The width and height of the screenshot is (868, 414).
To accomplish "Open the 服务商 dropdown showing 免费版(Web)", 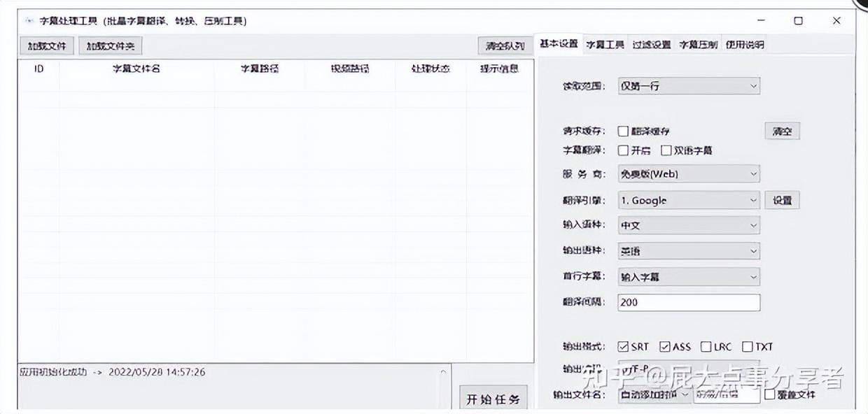I will point(689,173).
